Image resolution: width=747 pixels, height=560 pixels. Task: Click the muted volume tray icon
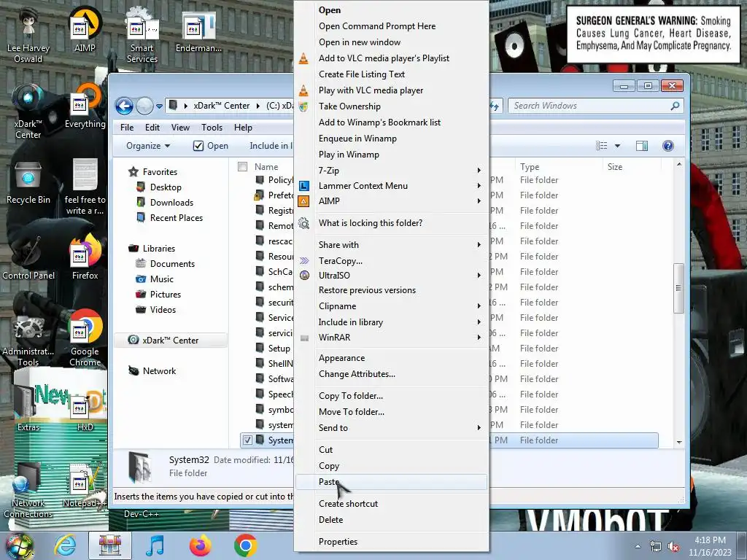(673, 547)
